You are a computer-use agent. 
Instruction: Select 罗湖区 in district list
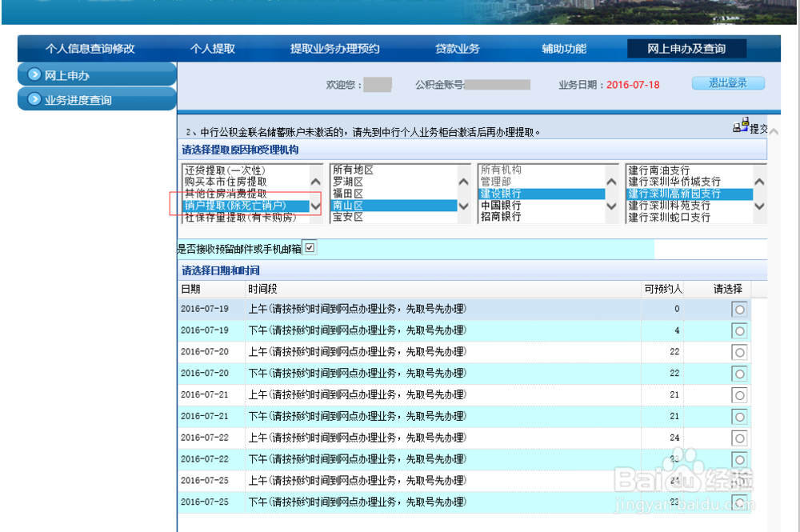click(x=394, y=182)
